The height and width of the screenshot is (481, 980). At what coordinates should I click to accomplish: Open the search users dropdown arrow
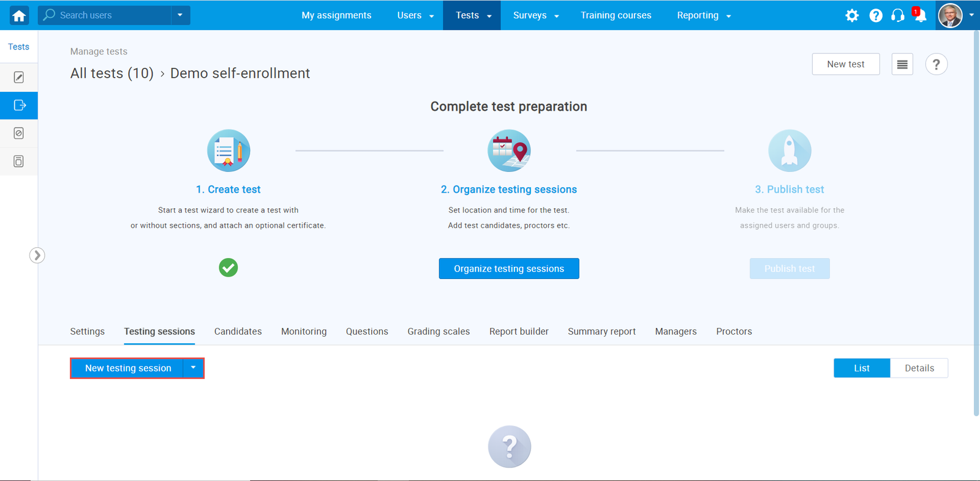[180, 15]
